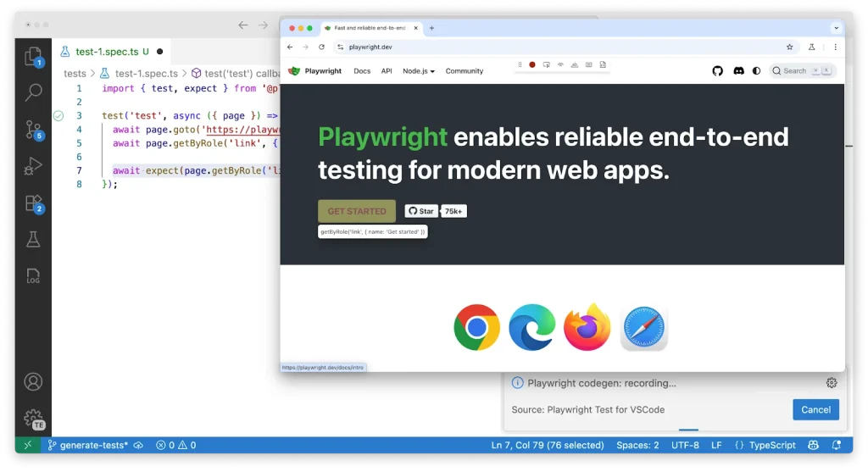Expand the Node.js language dropdown
The height and width of the screenshot is (472, 868).
coord(419,71)
